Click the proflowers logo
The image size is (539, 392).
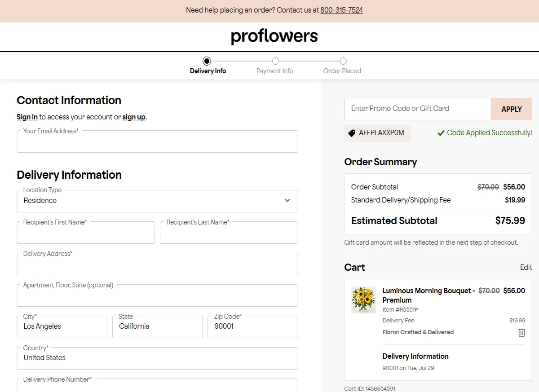274,36
